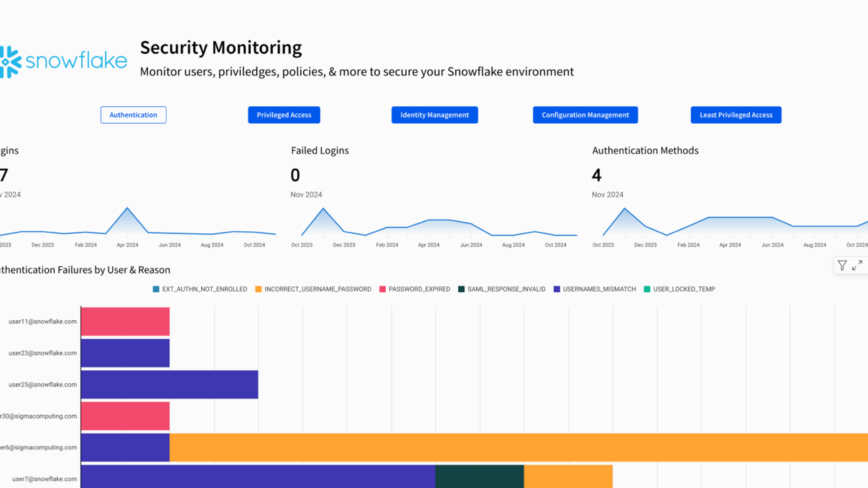Select the orange bar segment for user6@sigmacomputing.com
Screen dimensions: 868x488
click(519, 447)
